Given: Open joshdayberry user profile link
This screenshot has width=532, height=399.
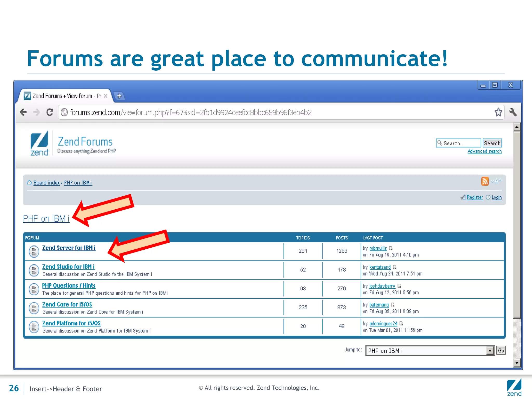Looking at the screenshot, I should tap(382, 286).
